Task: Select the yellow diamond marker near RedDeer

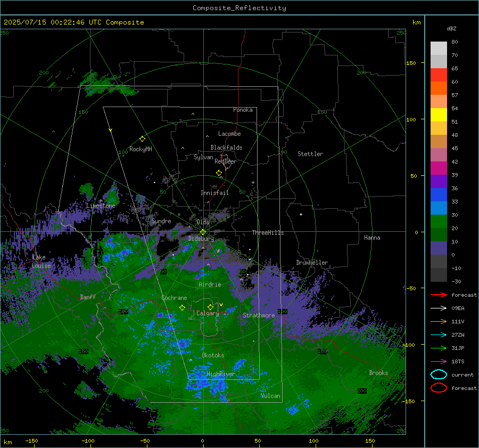Action: click(219, 173)
